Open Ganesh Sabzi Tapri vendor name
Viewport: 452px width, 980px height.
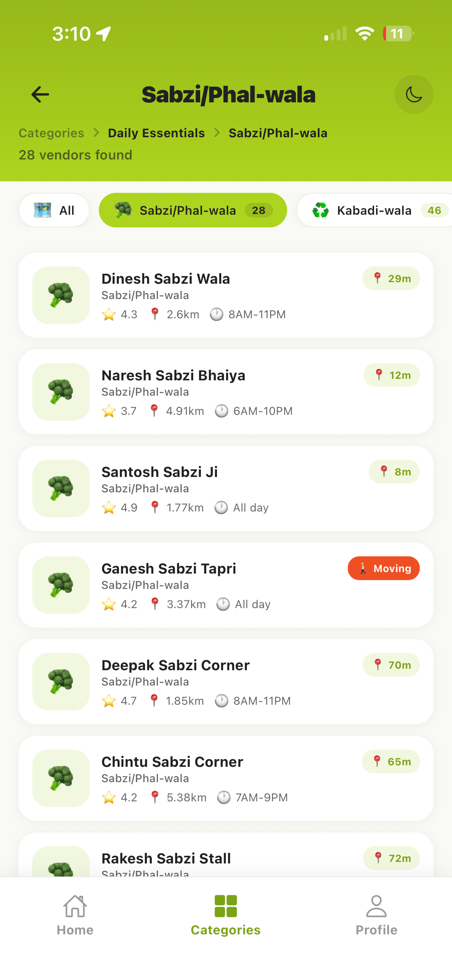point(169,568)
